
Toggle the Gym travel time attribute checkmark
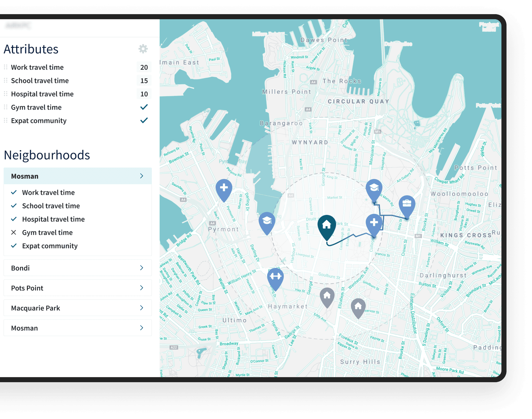[144, 107]
